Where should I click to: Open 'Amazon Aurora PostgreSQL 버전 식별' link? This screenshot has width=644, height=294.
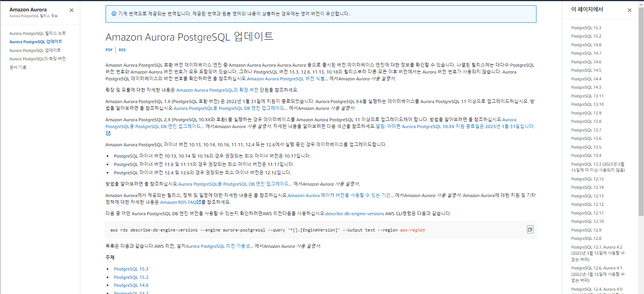click(x=287, y=79)
